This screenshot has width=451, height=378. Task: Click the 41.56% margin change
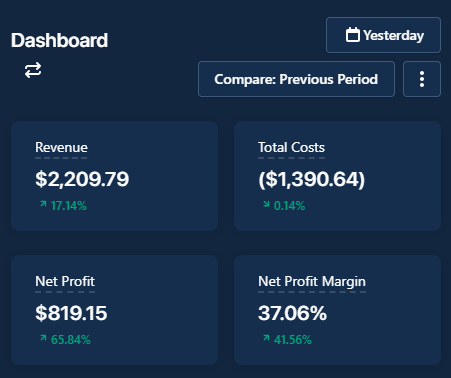pos(293,340)
